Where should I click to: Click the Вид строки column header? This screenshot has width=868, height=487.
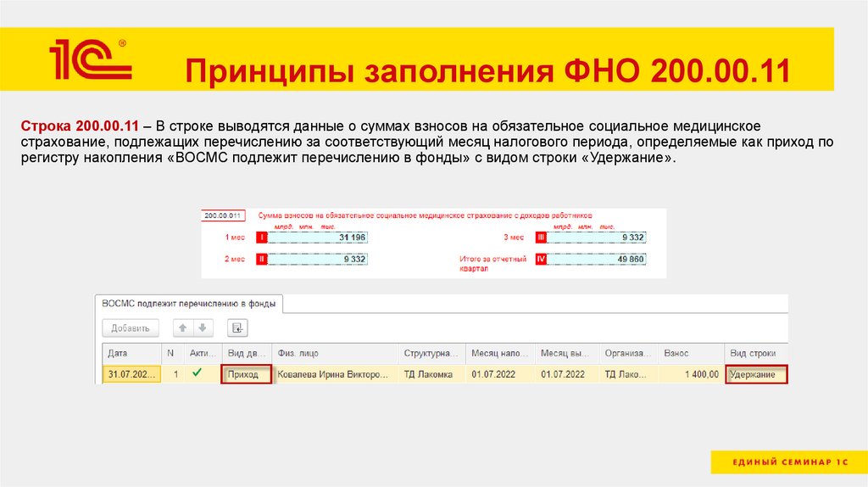(756, 353)
